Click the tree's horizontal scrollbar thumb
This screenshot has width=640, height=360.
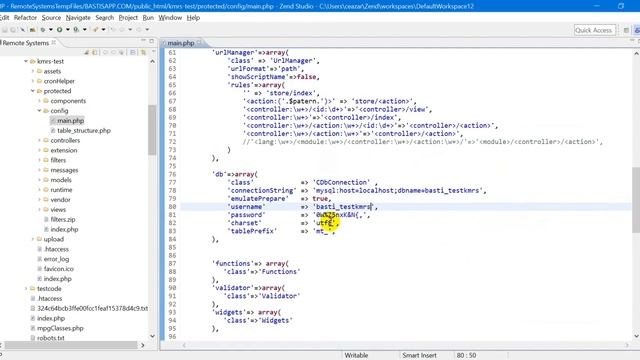[x=71, y=345]
